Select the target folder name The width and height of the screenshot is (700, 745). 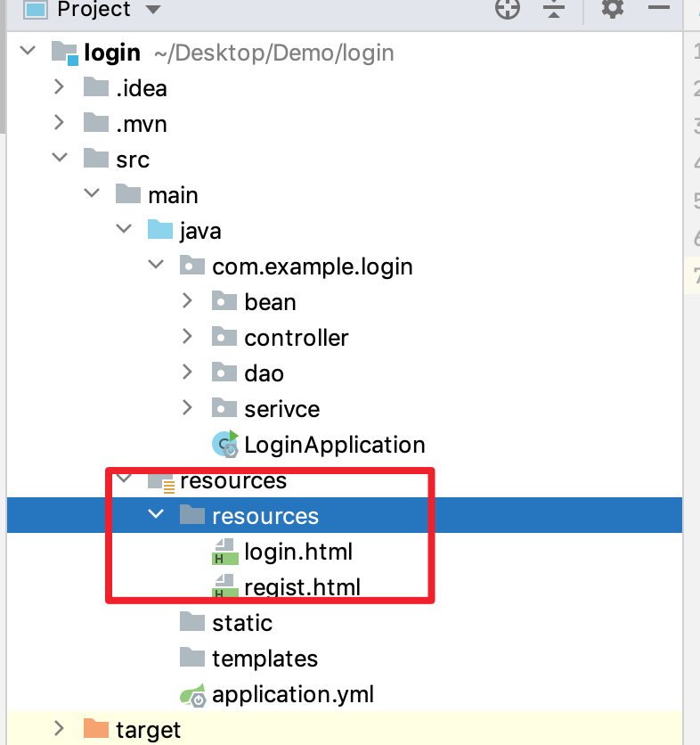point(148,730)
